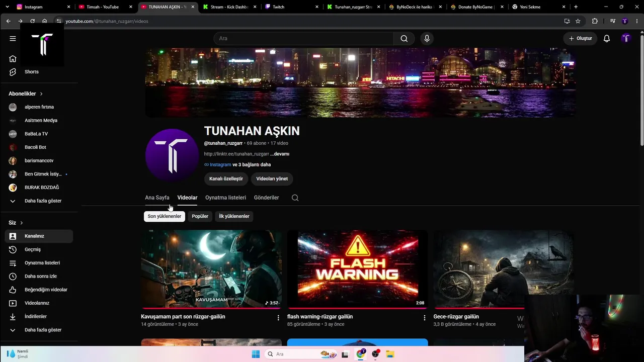Viewport: 644px width, 362px height.
Task: Open the Oluştur create menu
Action: click(580, 39)
